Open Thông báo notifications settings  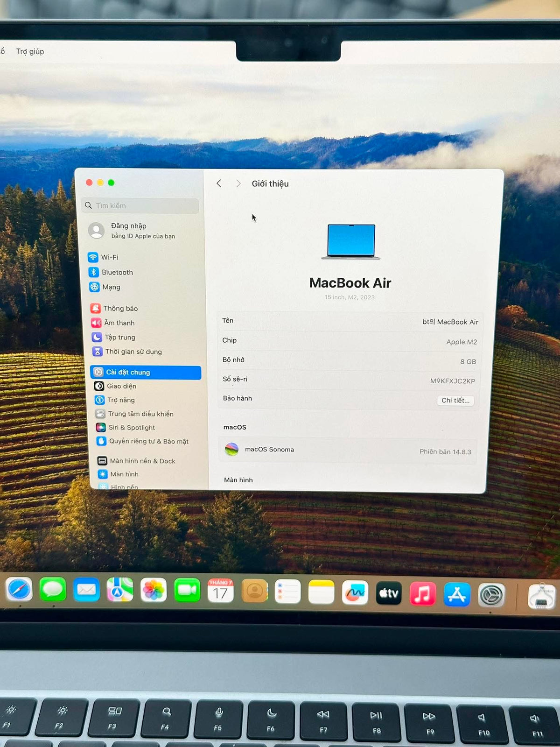coord(114,308)
